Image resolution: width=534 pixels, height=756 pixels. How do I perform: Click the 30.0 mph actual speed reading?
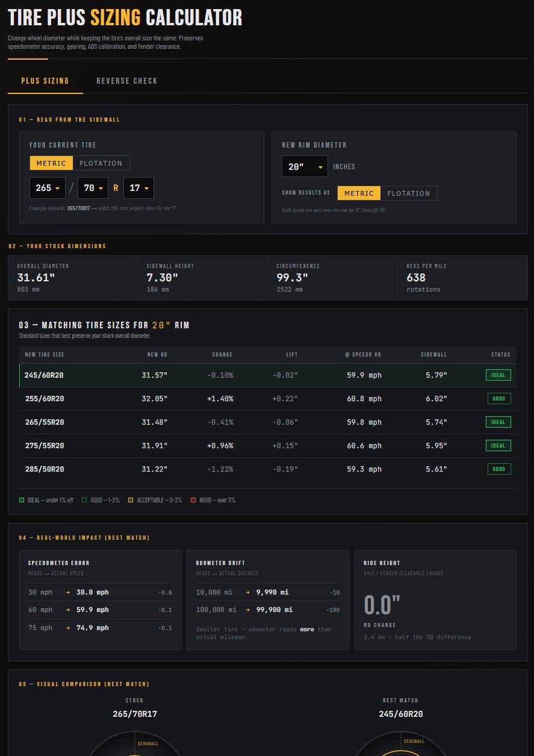coord(93,592)
